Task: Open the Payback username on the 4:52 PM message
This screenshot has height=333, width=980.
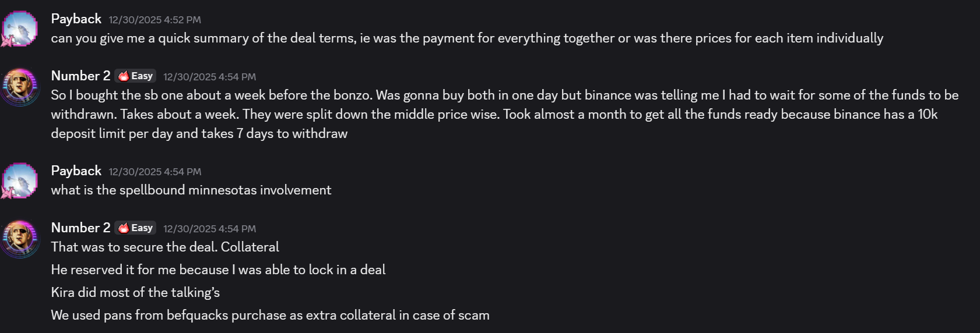Action: click(x=76, y=19)
